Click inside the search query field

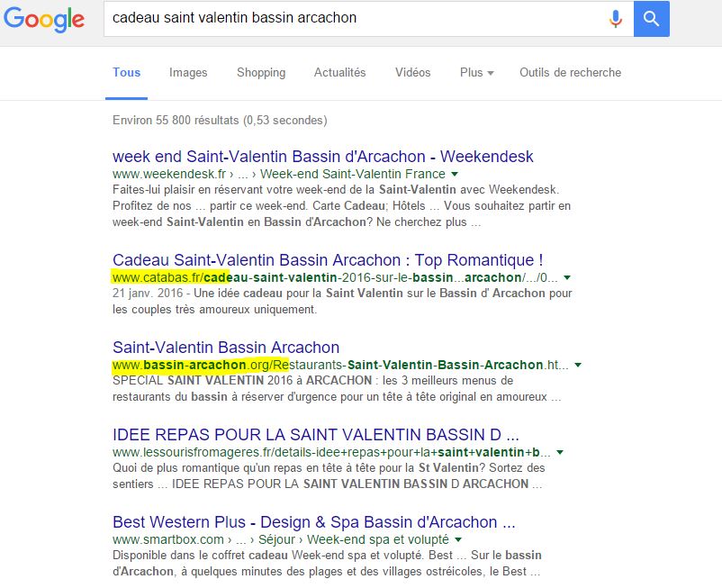351,18
